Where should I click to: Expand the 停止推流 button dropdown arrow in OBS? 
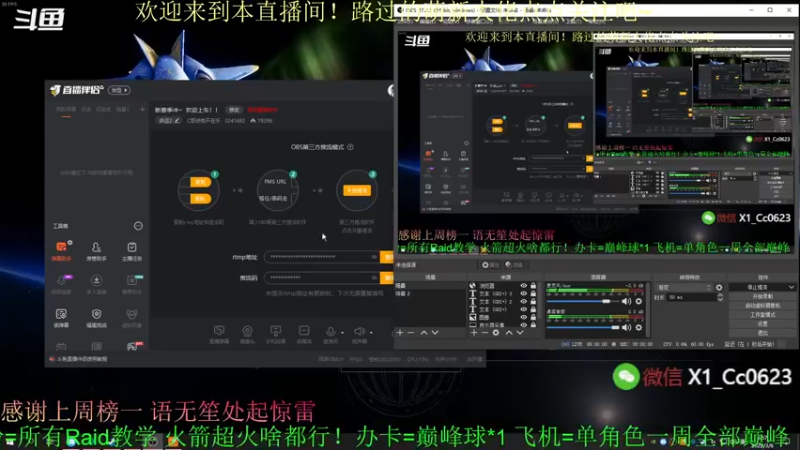791,288
